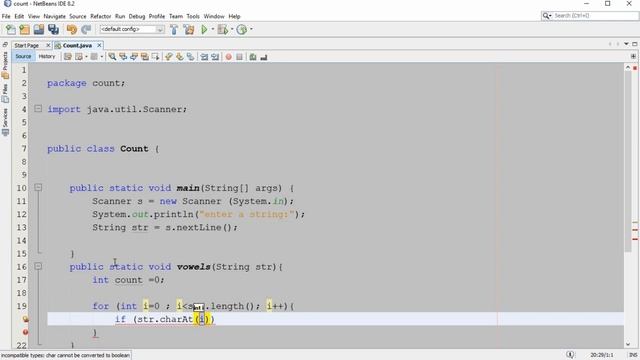Click Previous Bookmark icon
This screenshot has width=640, height=360.
point(169,57)
